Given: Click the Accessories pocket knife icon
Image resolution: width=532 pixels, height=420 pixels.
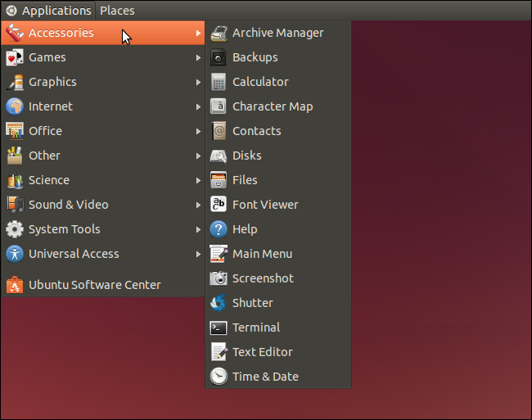Looking at the screenshot, I should (x=15, y=33).
